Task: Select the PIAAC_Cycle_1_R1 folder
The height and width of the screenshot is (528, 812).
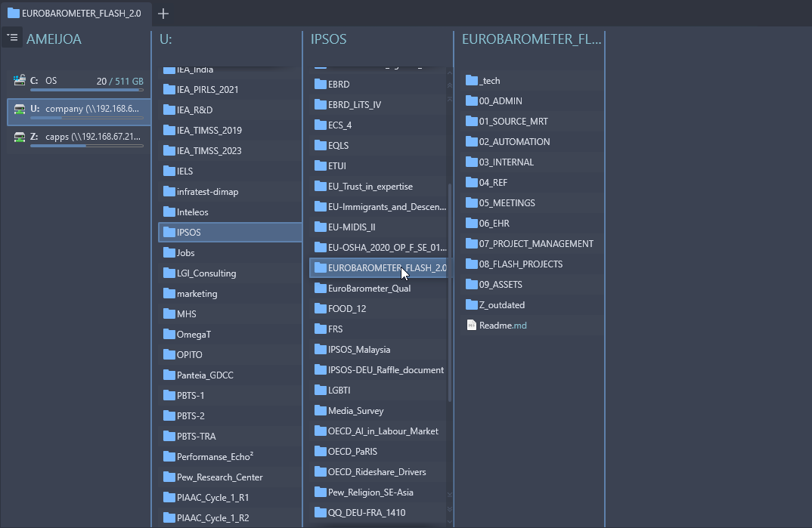Action: (230, 498)
